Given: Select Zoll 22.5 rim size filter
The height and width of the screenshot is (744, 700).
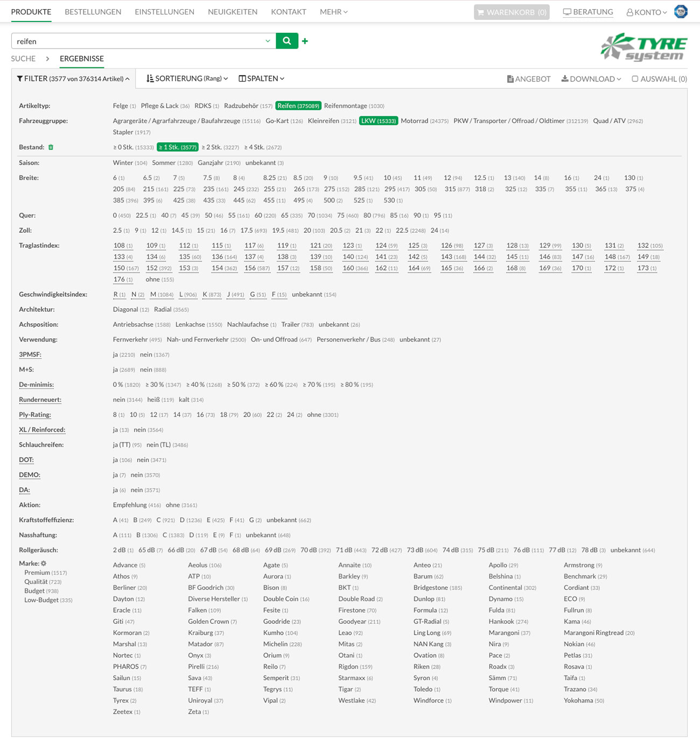Looking at the screenshot, I should [x=411, y=230].
